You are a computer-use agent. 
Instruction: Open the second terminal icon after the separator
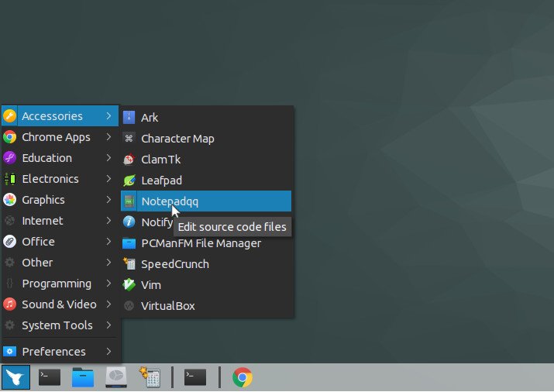click(x=195, y=377)
